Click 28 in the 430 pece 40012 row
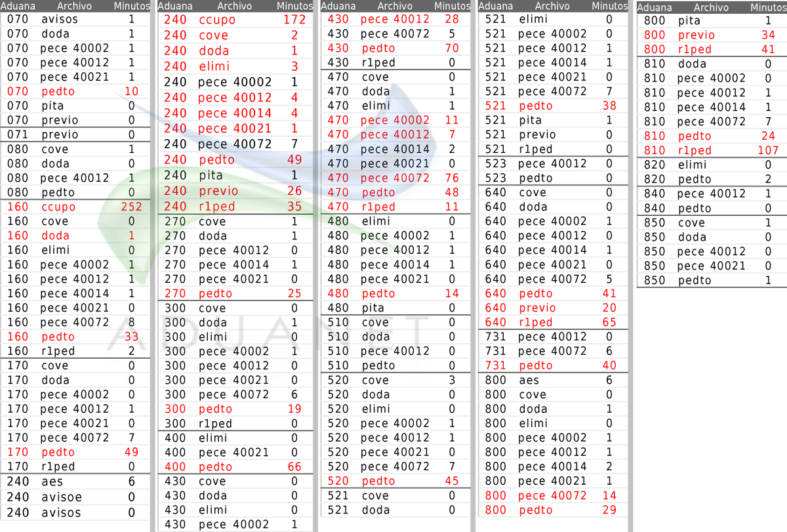This screenshot has width=787, height=532. (x=452, y=20)
